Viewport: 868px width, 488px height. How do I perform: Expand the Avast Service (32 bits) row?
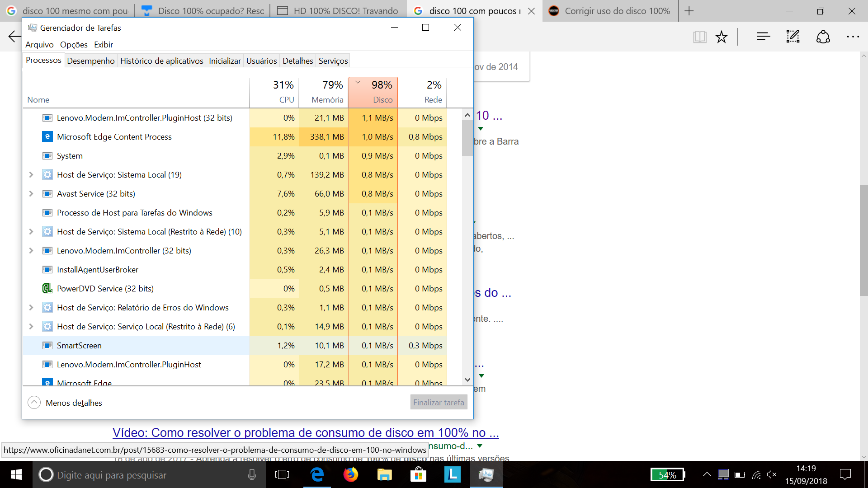[x=31, y=193]
